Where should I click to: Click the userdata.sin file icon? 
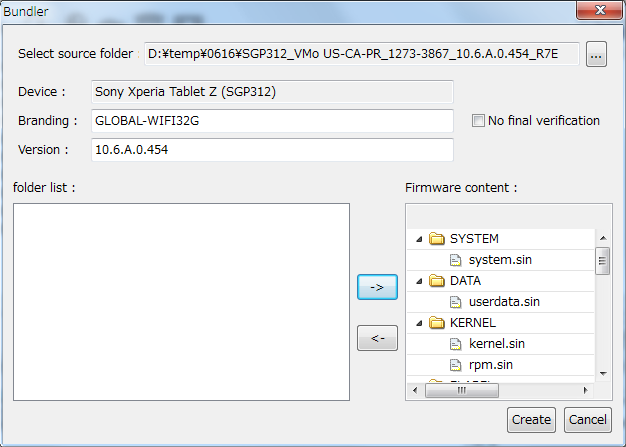point(456,302)
